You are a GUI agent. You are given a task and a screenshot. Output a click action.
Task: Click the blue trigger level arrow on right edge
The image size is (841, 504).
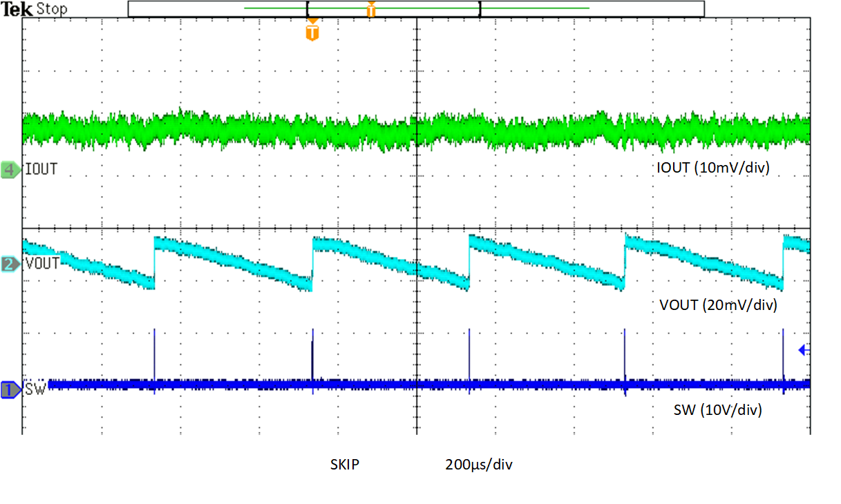click(x=804, y=351)
